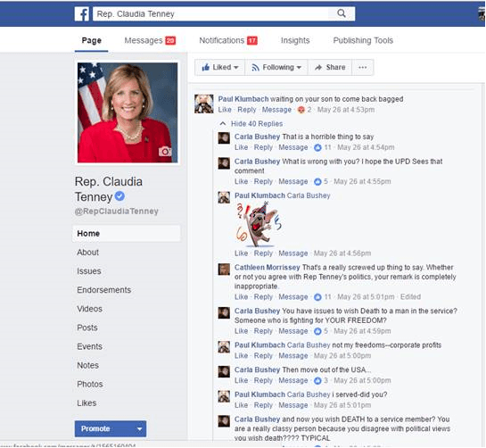Open the Insights tab
Image resolution: width=486 pixels, height=448 pixels.
(x=295, y=40)
